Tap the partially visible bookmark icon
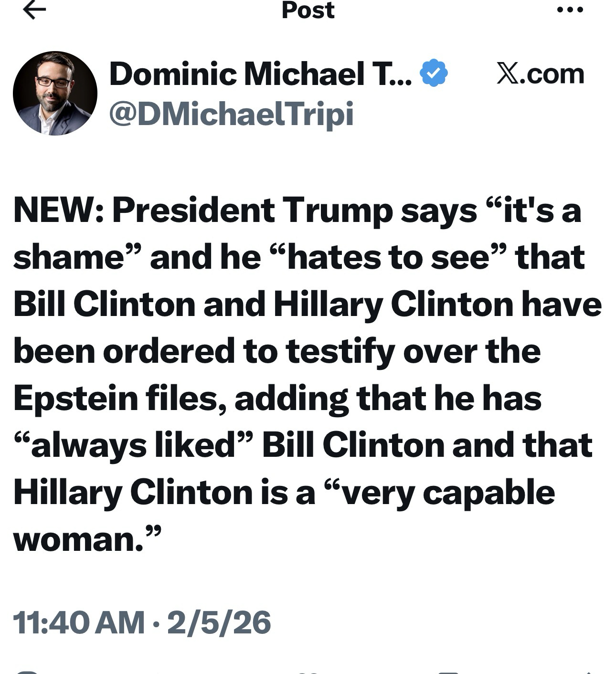The image size is (616, 674). [x=448, y=672]
